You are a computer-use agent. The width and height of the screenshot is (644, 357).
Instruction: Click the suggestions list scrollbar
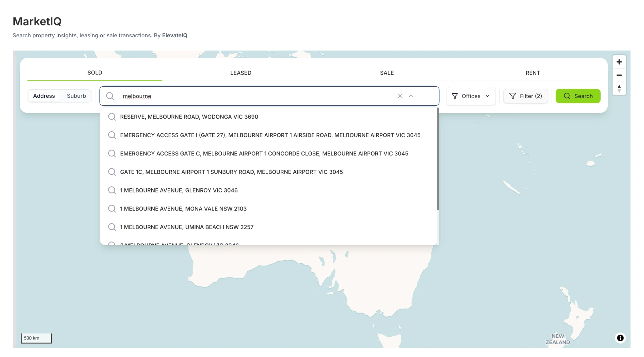(x=438, y=159)
